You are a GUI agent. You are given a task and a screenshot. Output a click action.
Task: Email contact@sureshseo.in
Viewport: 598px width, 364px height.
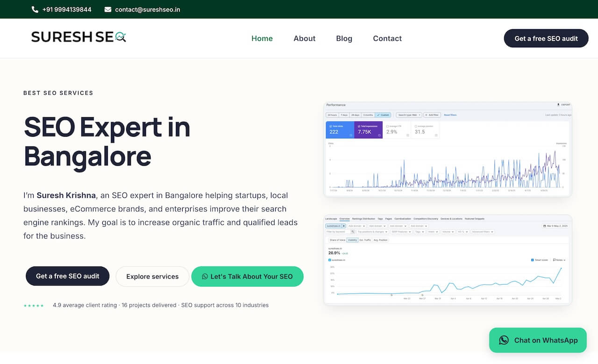tap(148, 9)
